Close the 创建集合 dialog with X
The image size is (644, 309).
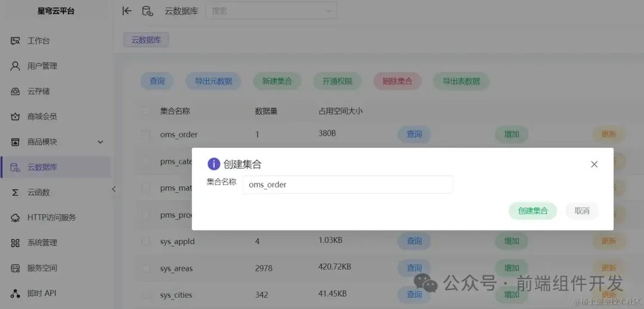[x=594, y=164]
